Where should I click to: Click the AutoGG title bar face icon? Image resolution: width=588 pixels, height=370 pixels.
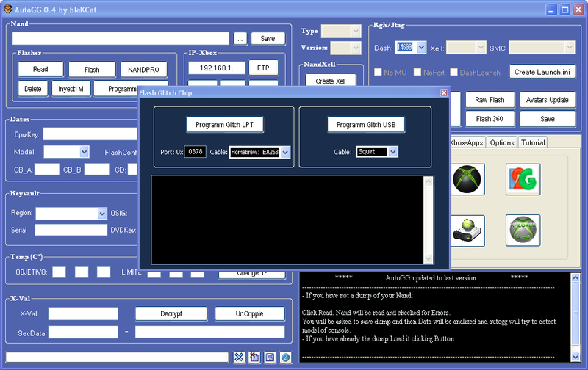coord(8,9)
